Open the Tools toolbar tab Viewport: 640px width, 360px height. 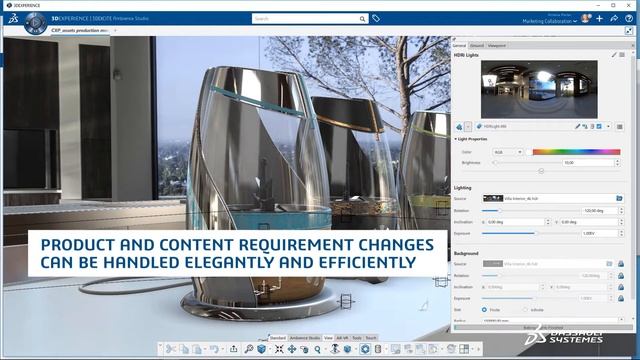[x=357, y=338]
